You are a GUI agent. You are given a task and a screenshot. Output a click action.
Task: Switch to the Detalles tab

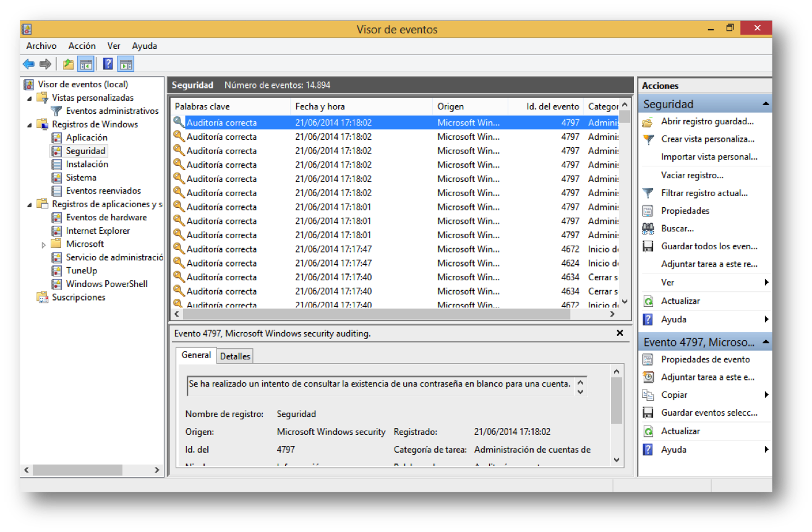coord(237,356)
